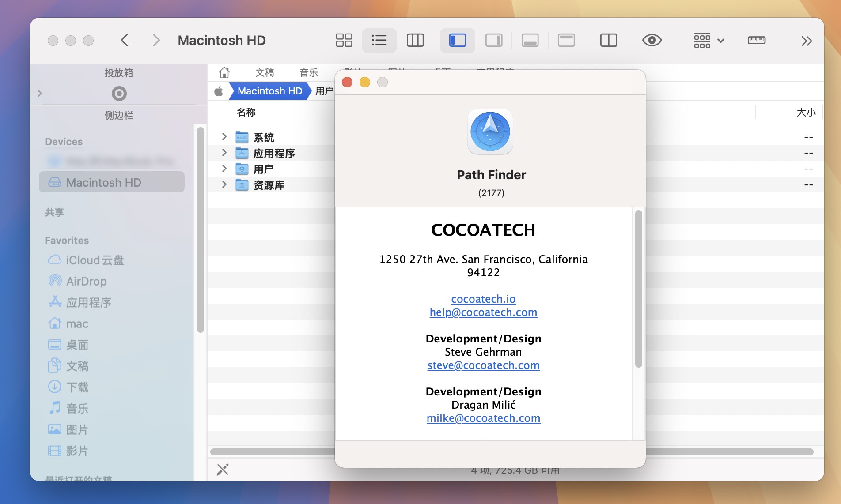Screen dimensions: 841x504
Task: Toggle the left sidebar panel
Action: click(458, 41)
